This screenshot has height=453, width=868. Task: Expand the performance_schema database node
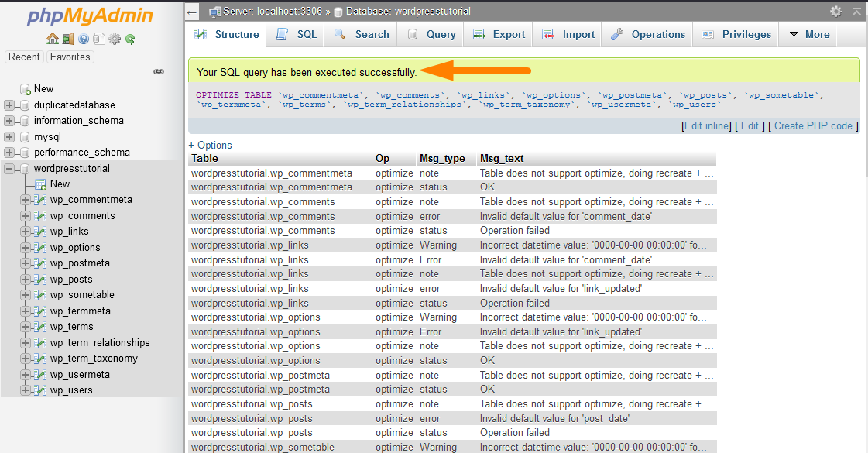9,153
